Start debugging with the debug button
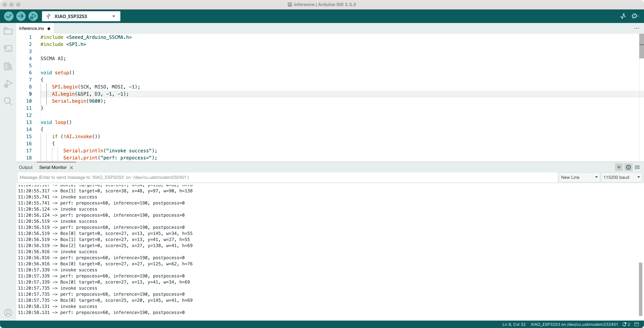This screenshot has width=644, height=328. [x=33, y=16]
